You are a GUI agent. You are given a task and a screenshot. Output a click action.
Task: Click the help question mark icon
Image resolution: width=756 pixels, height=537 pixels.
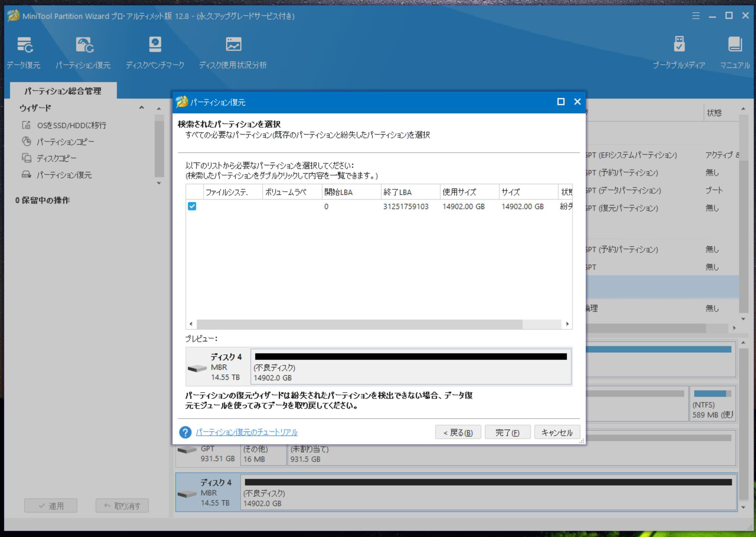(185, 432)
